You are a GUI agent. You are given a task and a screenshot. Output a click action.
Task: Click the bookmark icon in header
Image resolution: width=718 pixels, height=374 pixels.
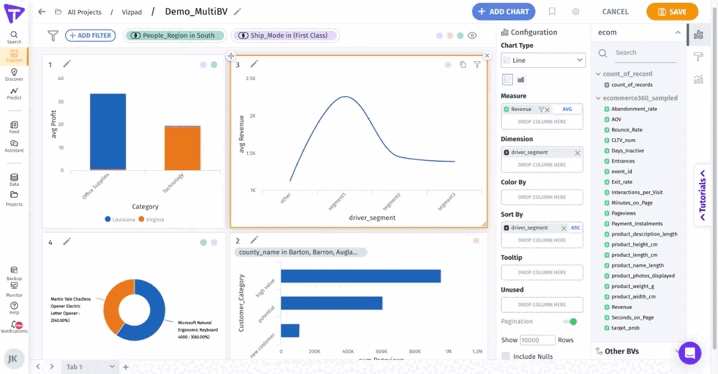click(552, 12)
